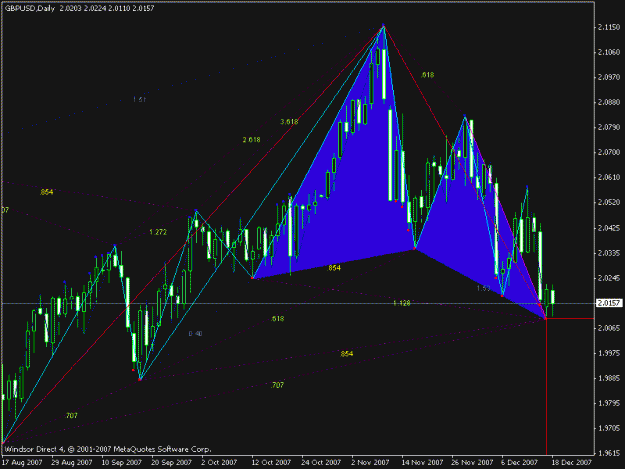
Task: Click the faint 0.40 ratio label
Action: tap(195, 334)
